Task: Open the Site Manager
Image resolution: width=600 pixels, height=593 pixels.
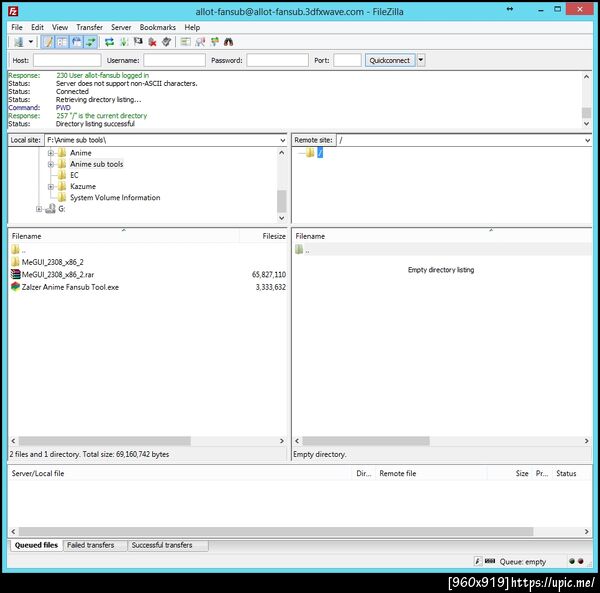Action: pos(18,42)
